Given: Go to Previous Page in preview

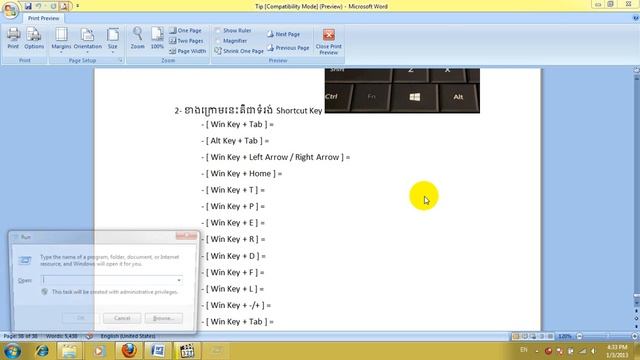Looking at the screenshot, I should (x=288, y=48).
